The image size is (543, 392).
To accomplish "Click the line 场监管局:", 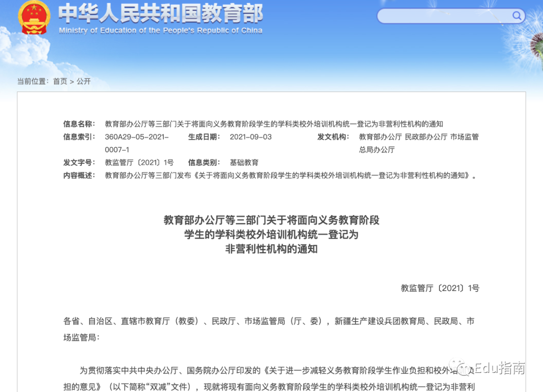I will (x=81, y=338).
